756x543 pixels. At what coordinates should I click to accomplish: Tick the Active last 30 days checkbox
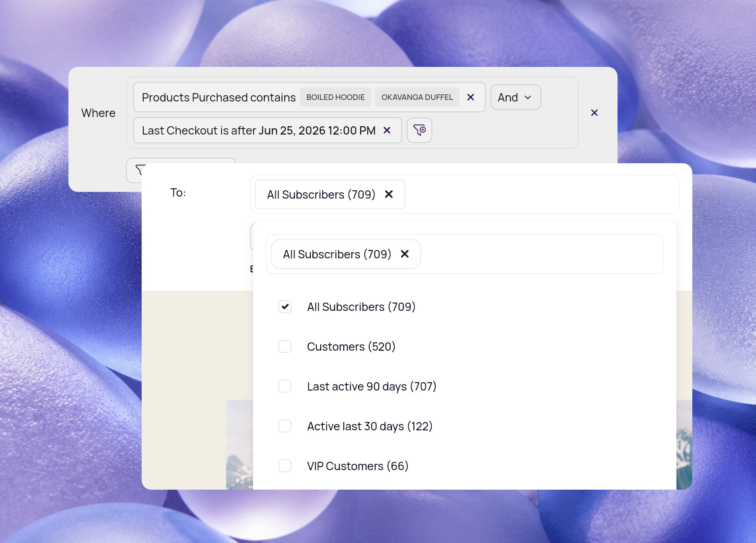click(285, 426)
